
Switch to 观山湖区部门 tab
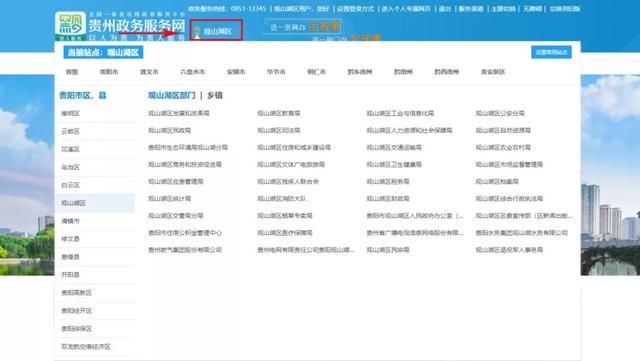coord(172,96)
